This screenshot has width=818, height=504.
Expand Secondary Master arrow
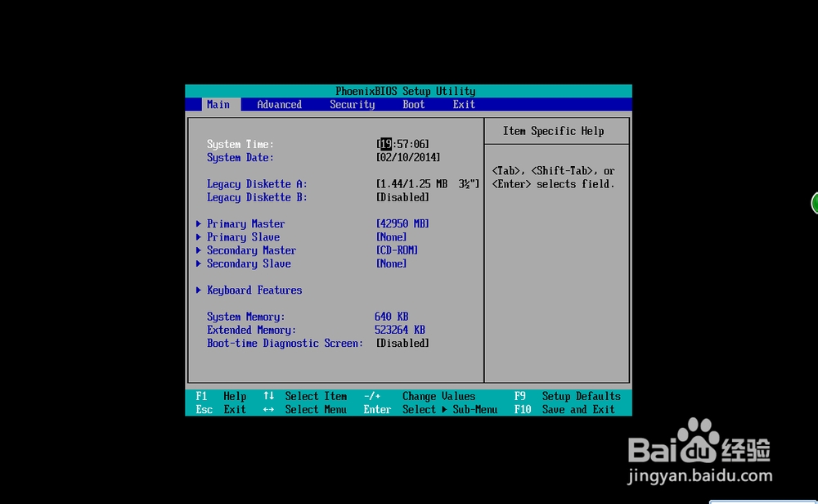199,250
